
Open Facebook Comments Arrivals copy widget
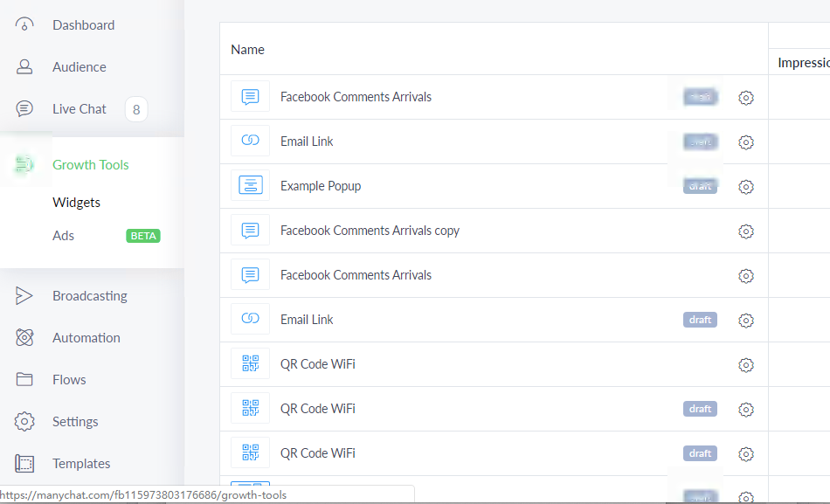(370, 231)
